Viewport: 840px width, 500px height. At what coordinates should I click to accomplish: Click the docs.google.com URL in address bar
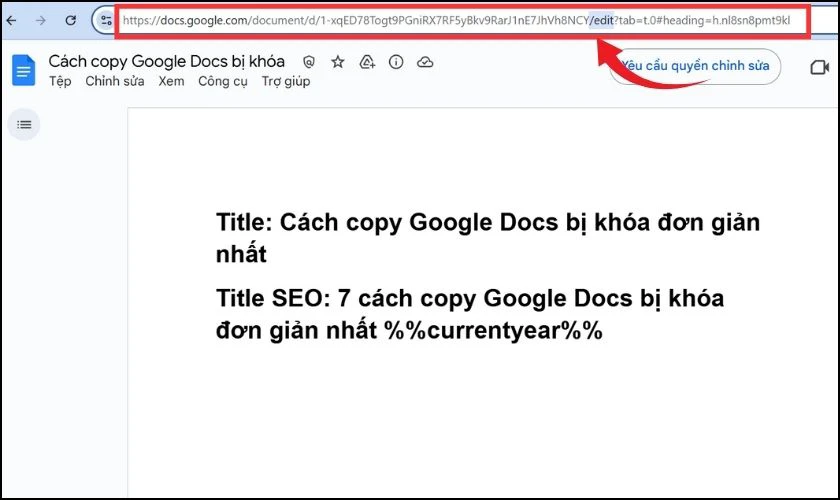click(456, 21)
